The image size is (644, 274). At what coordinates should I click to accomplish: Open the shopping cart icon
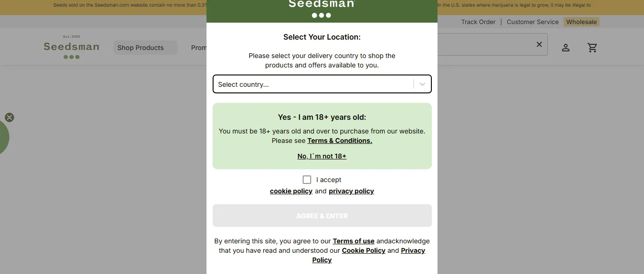pos(593,47)
